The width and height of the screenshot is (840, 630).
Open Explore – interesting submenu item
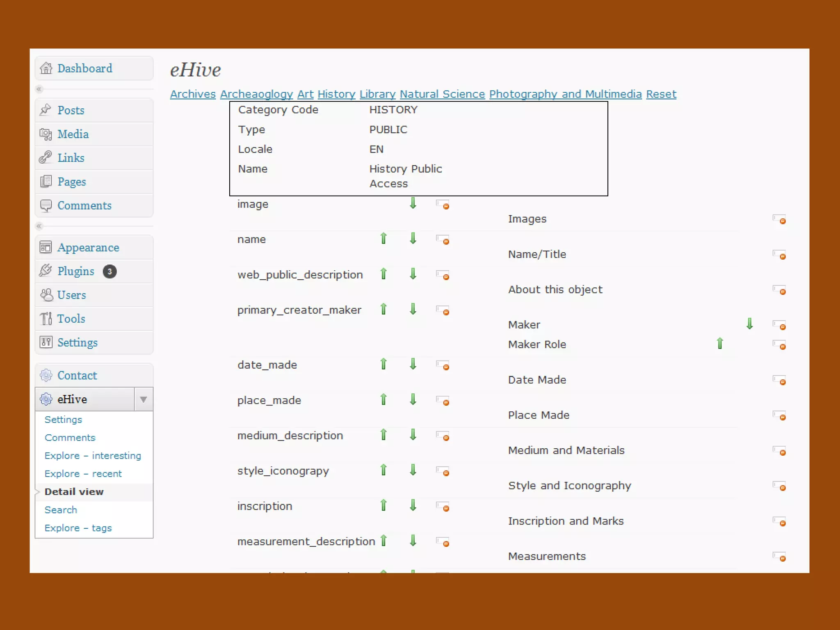click(x=93, y=455)
